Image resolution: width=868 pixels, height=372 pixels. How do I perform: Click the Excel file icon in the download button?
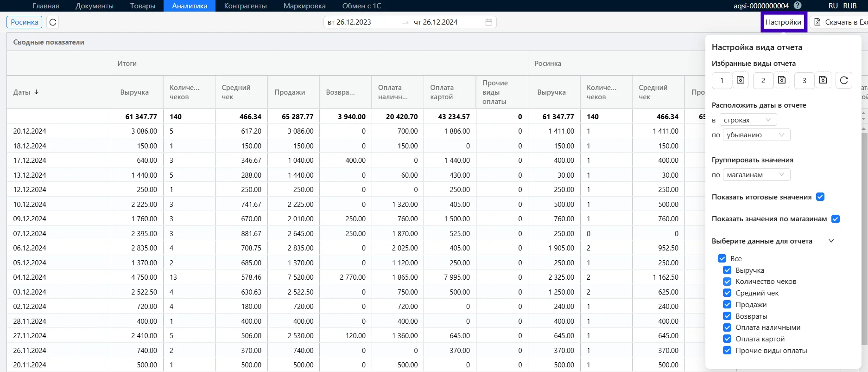(817, 22)
